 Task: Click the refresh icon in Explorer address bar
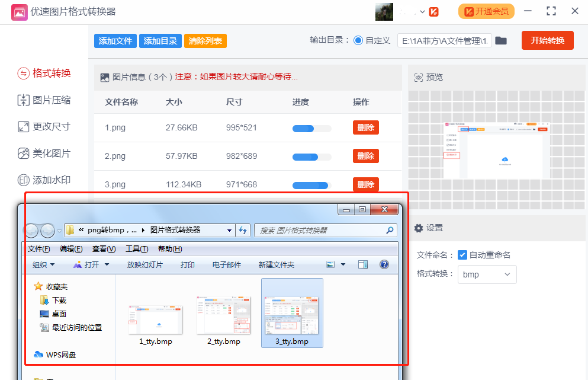click(x=243, y=231)
